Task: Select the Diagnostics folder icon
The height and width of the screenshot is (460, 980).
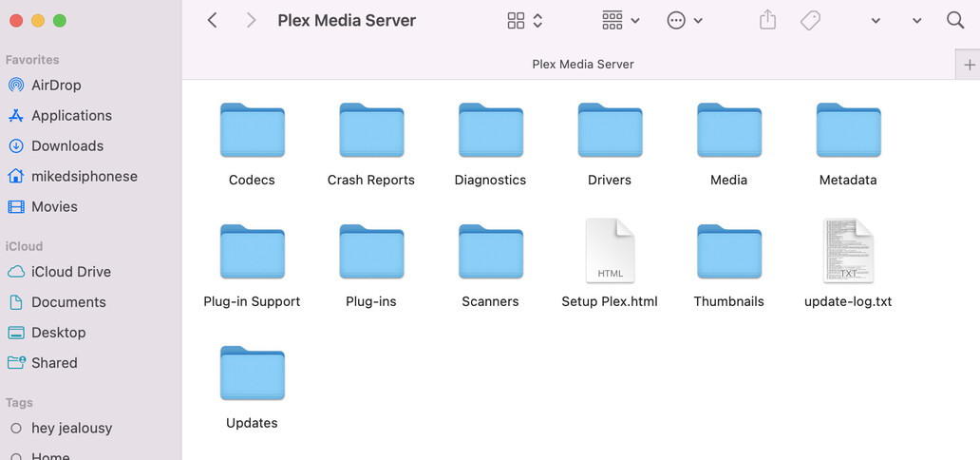Action: (x=491, y=130)
